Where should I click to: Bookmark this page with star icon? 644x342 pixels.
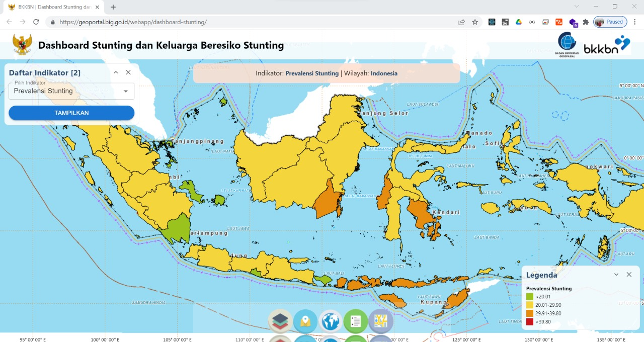(475, 22)
